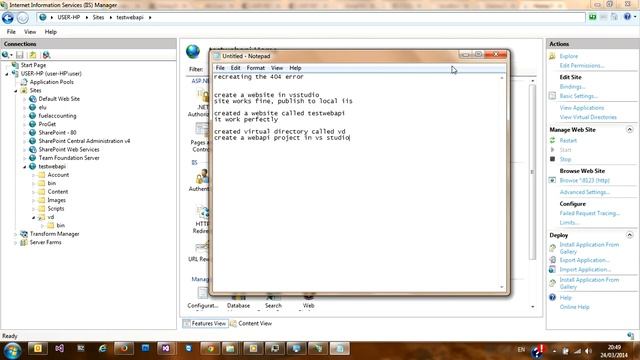
Task: Click the Windows Start button
Action: pyautogui.click(x=12, y=351)
